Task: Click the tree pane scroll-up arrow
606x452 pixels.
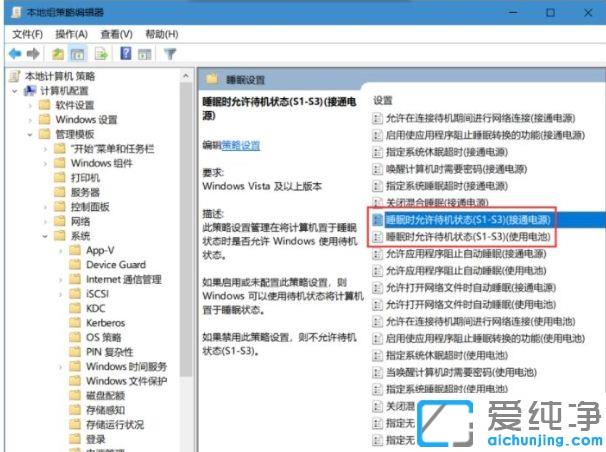Action: click(186, 76)
